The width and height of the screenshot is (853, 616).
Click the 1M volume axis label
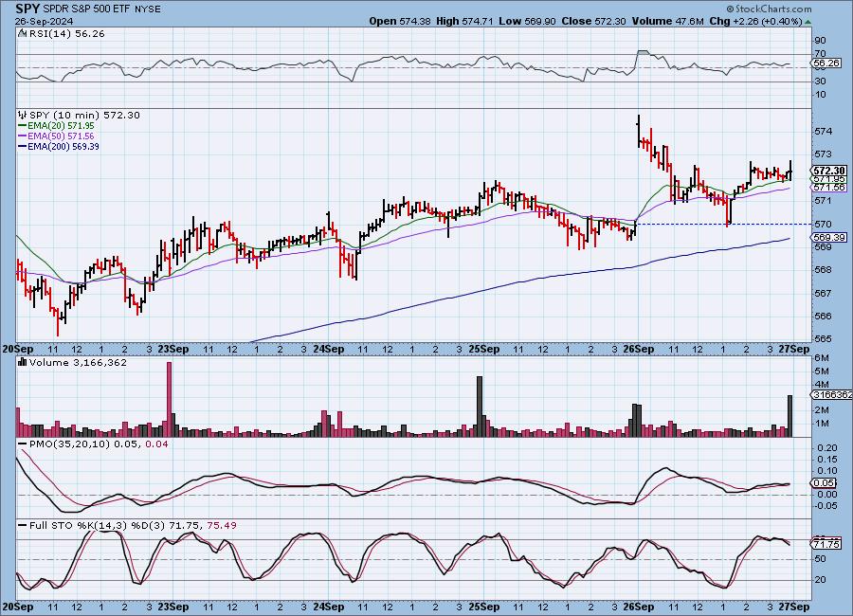(x=822, y=424)
